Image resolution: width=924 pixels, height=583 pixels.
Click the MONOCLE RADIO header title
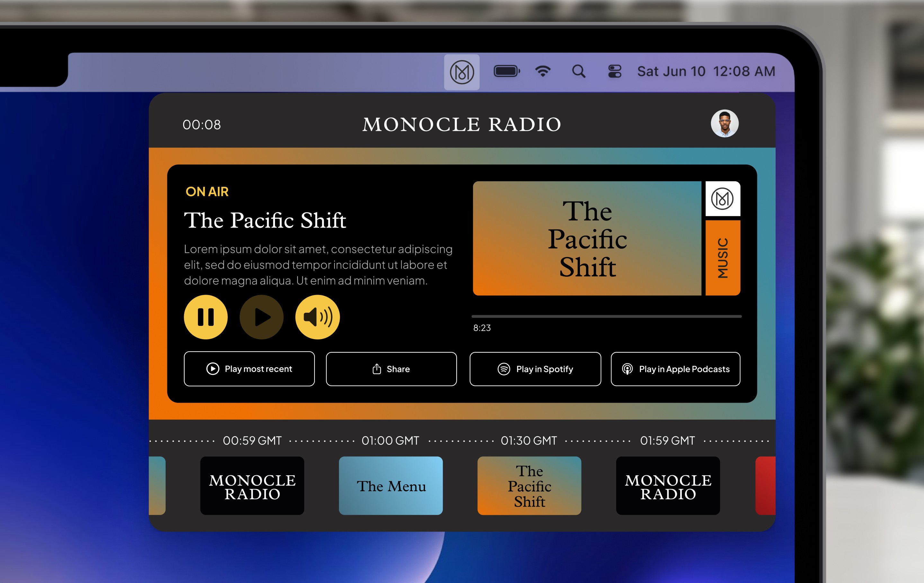click(x=462, y=124)
